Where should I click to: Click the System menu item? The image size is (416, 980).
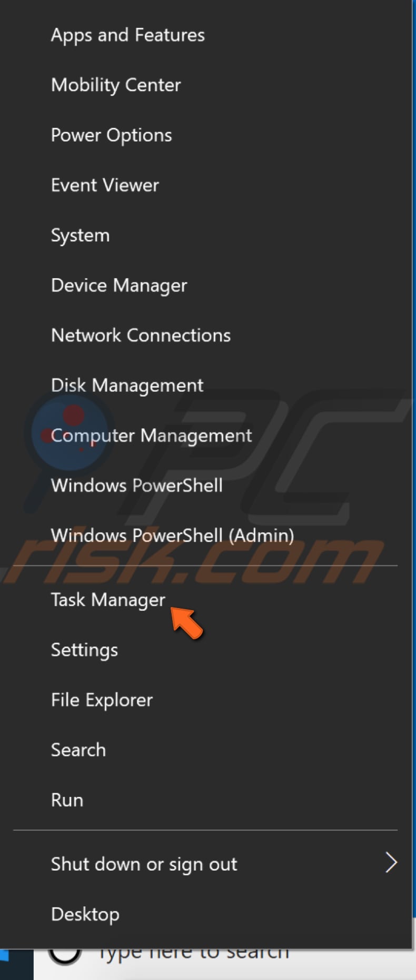(x=80, y=235)
